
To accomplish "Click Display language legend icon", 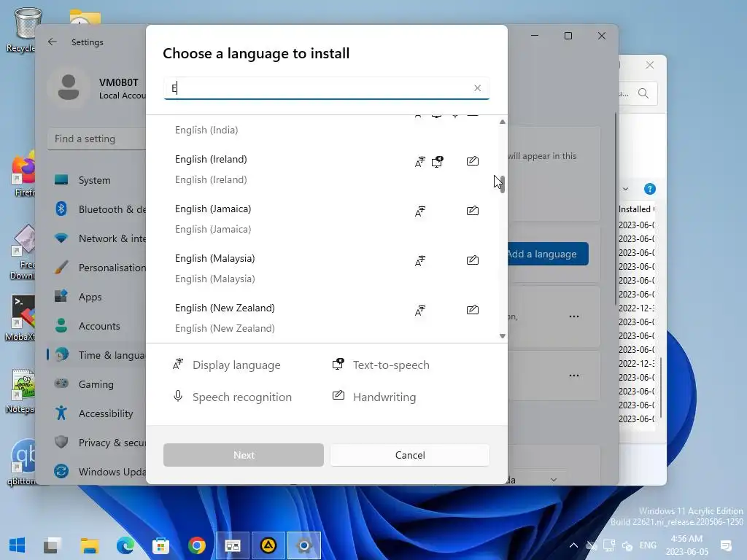I will tap(178, 365).
